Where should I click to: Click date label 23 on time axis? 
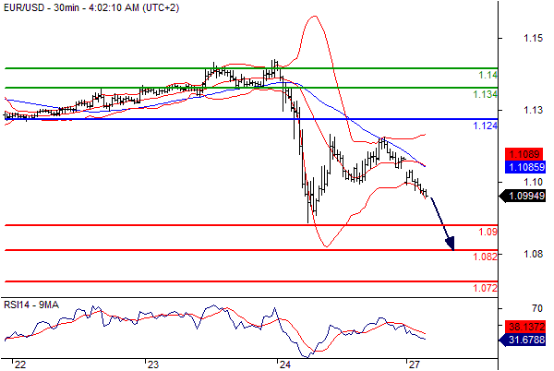pos(153,365)
